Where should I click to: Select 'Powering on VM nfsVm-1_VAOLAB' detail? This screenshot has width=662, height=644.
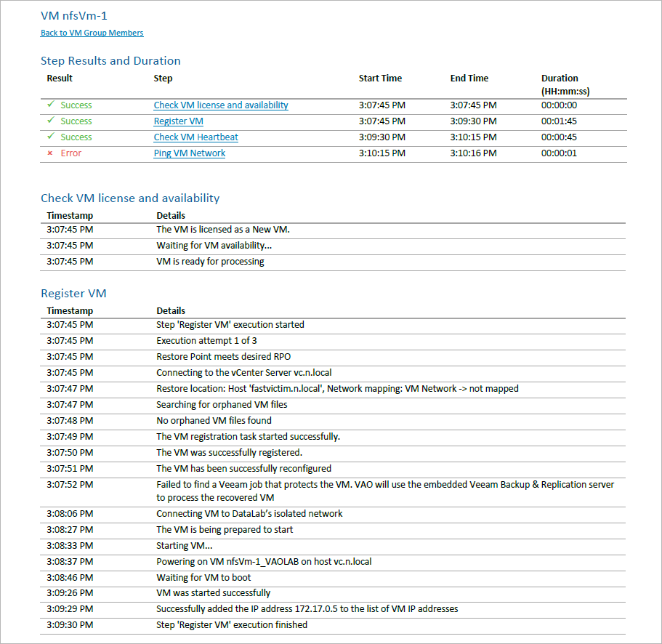click(x=264, y=562)
